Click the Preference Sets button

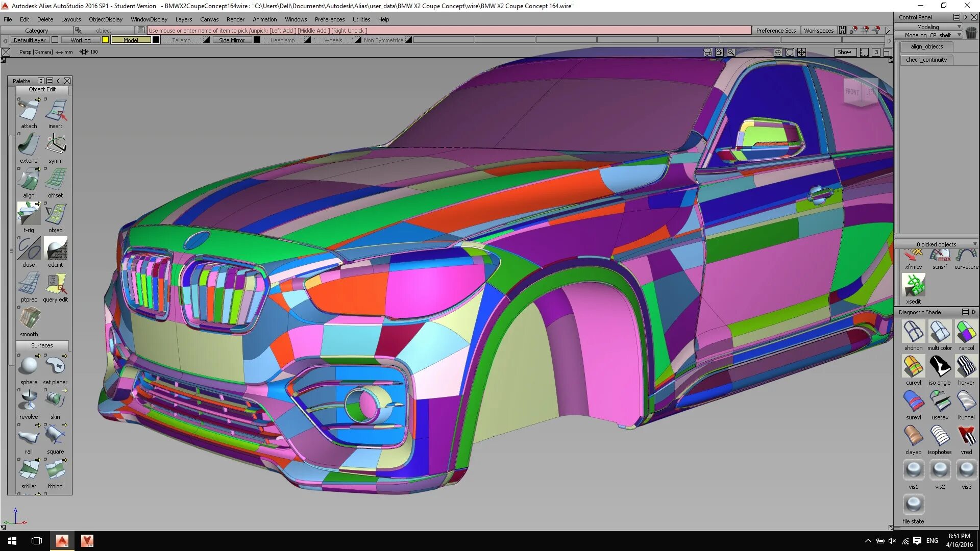pos(776,31)
